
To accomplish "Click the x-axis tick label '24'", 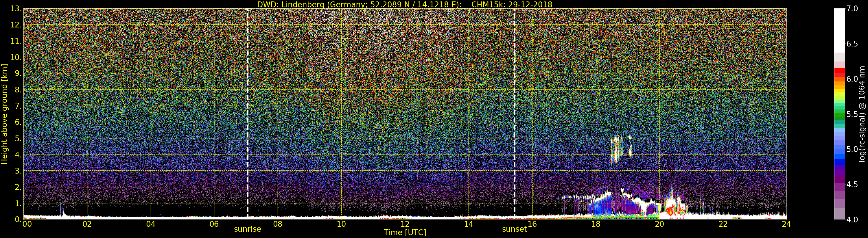I will pyautogui.click(x=786, y=224).
